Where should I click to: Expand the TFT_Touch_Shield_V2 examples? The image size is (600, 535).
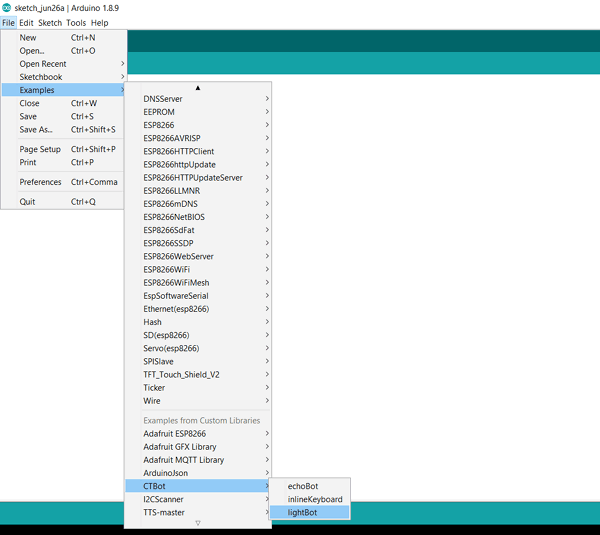(198, 374)
